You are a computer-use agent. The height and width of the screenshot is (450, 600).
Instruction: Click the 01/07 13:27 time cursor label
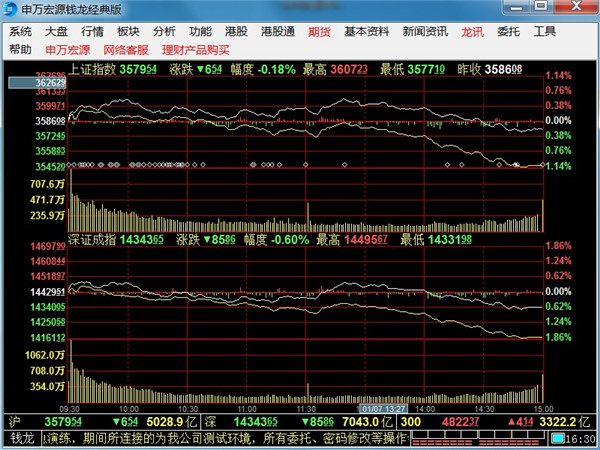click(x=383, y=409)
